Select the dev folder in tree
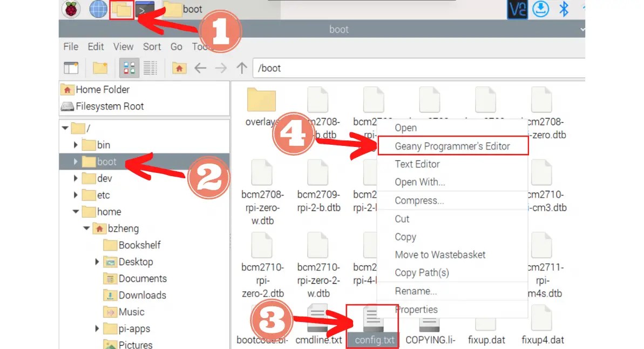Viewport: 644px width, 349px height. click(97, 178)
